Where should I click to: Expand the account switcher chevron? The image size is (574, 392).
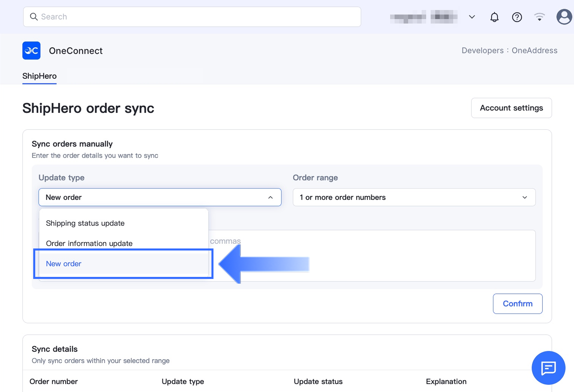tap(472, 17)
